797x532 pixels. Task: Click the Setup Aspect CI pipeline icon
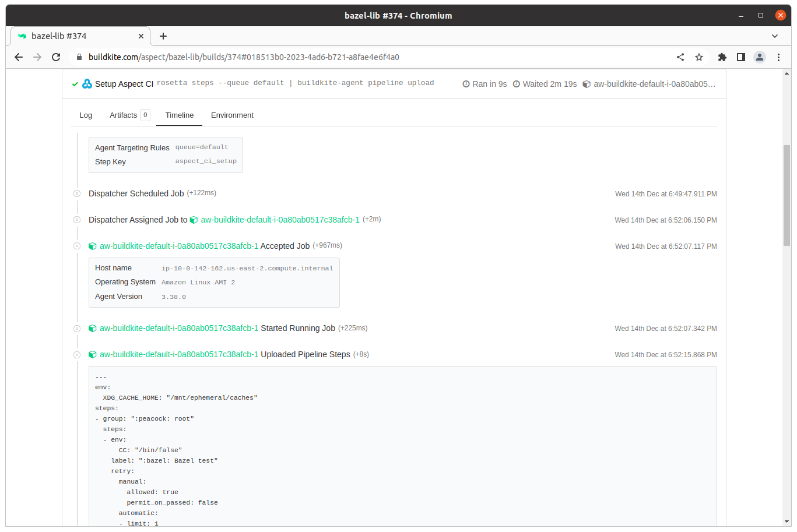pos(87,84)
